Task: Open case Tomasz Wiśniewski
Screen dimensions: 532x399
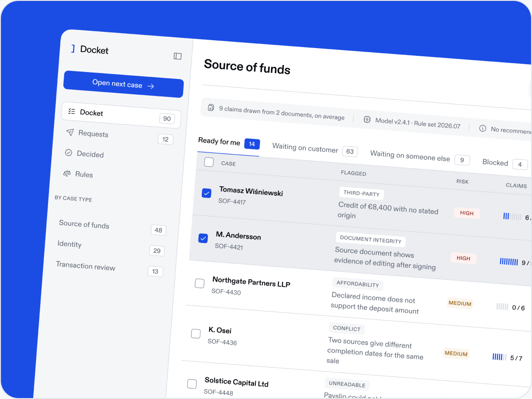Action: [x=251, y=191]
